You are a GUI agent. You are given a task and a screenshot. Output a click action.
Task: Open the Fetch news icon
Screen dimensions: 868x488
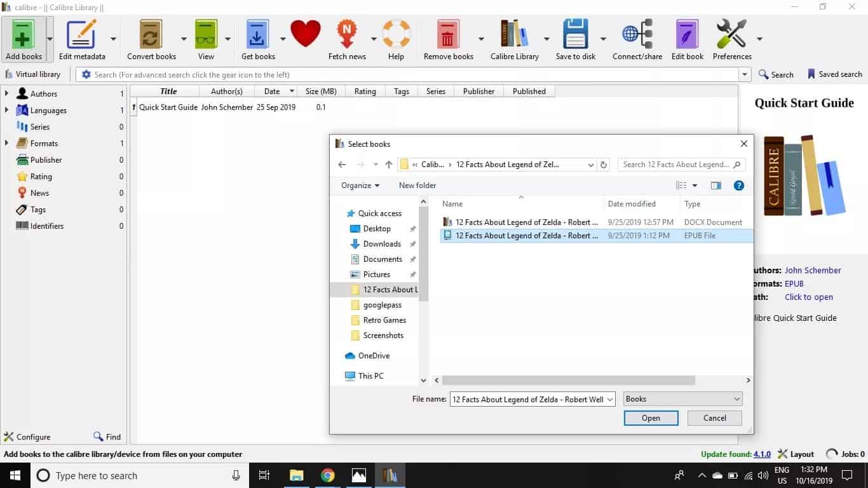click(x=347, y=34)
